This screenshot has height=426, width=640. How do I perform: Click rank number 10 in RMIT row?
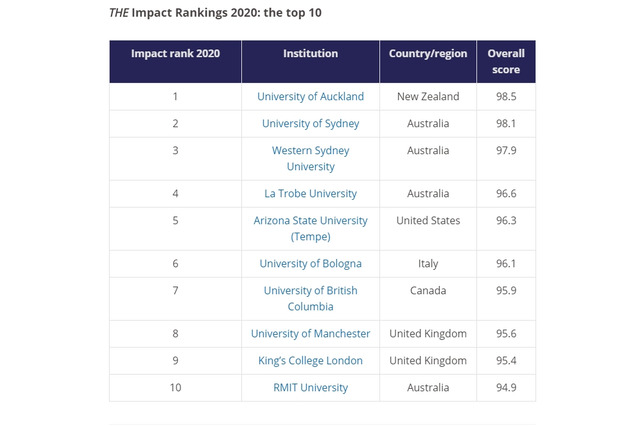[x=176, y=388]
